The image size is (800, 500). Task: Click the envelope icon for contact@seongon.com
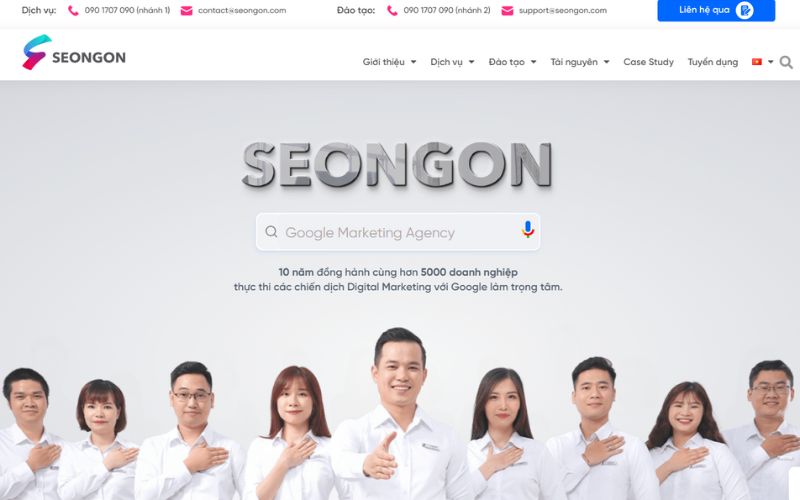187,11
